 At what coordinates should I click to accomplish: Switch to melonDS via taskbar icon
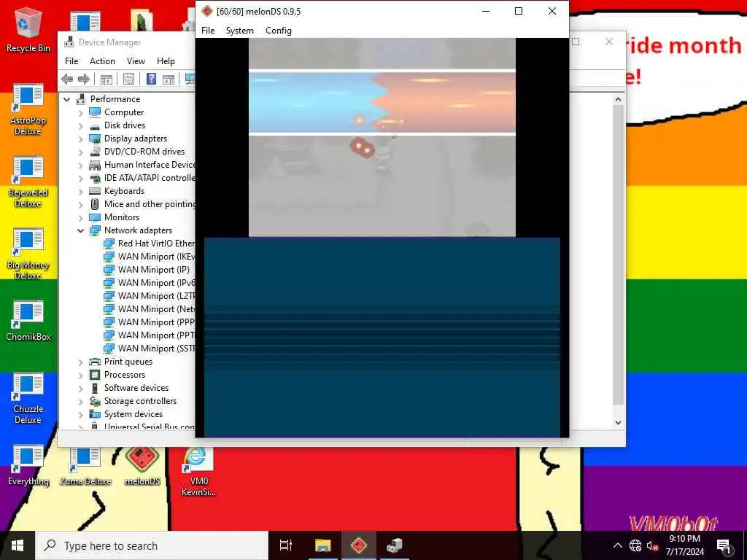coord(359,545)
